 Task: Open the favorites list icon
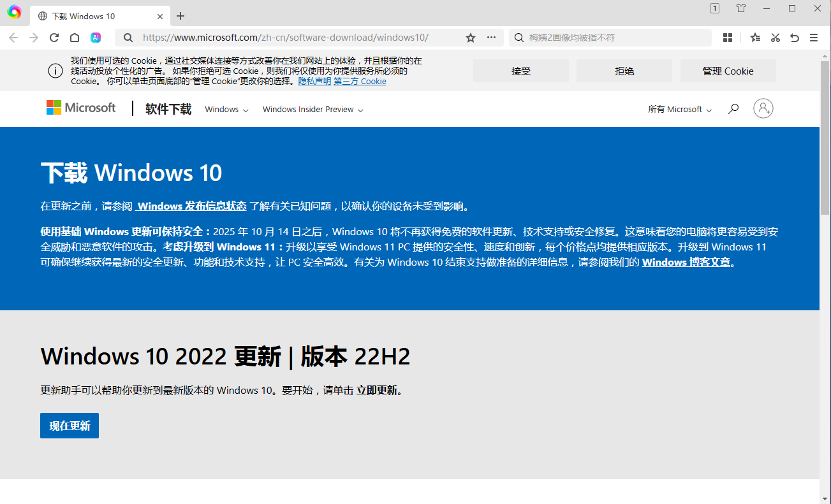755,38
